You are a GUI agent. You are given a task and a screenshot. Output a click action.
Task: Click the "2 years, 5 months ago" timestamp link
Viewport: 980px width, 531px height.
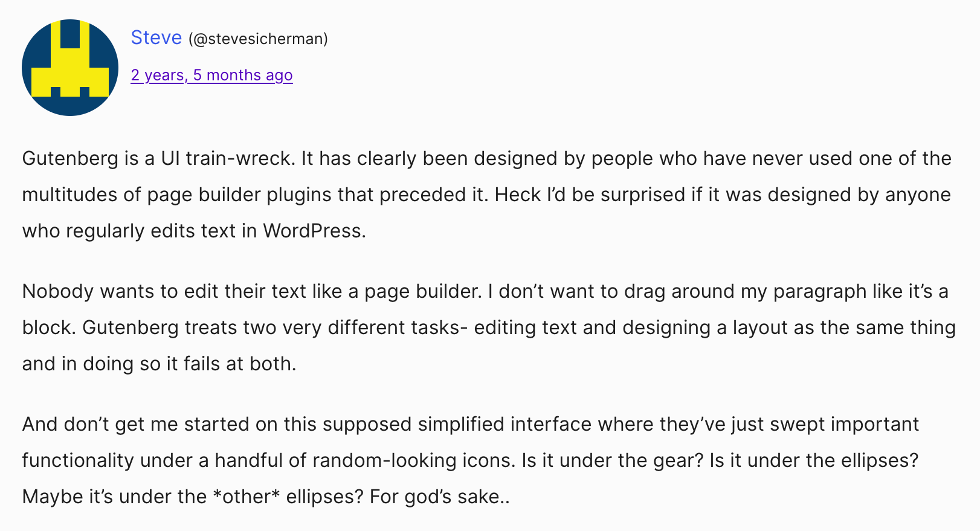pyautogui.click(x=211, y=75)
